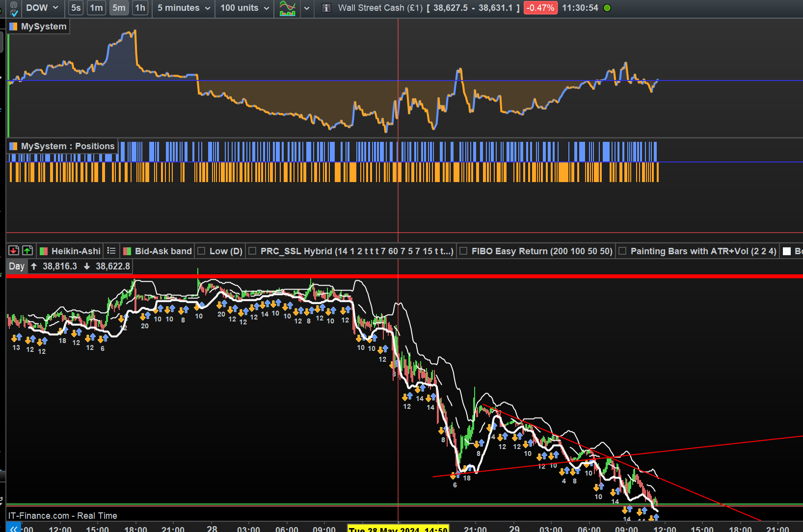This screenshot has height=532, width=803.
Task: Open the indicator list icon
Action: pos(111,251)
